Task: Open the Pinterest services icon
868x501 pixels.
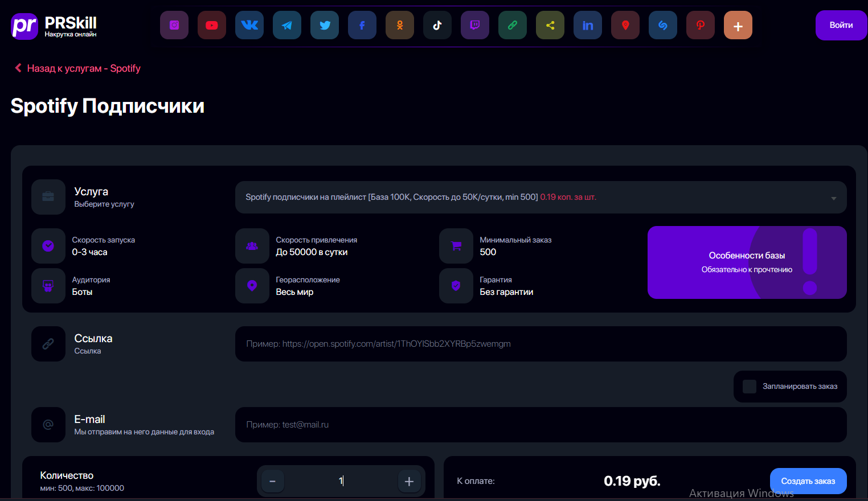Action: [x=701, y=25]
